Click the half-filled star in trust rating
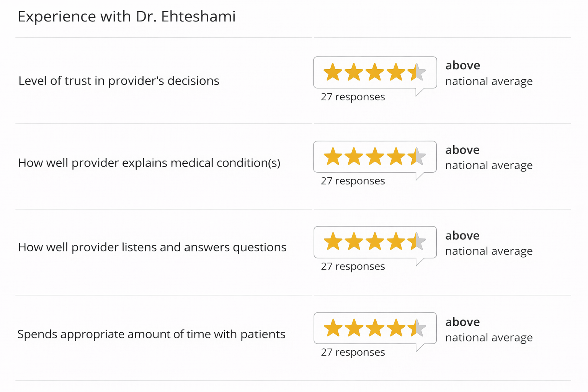The height and width of the screenshot is (392, 588). 416,72
